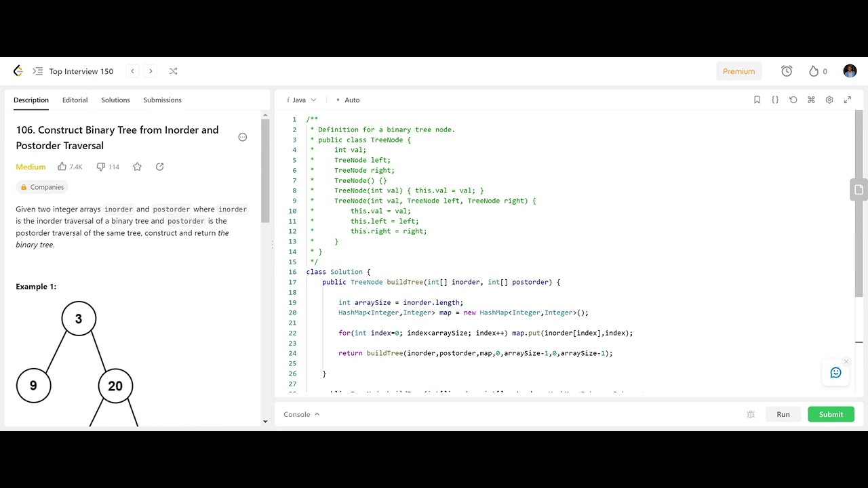The height and width of the screenshot is (488, 868).
Task: Click the streak flame icon
Action: click(x=814, y=71)
